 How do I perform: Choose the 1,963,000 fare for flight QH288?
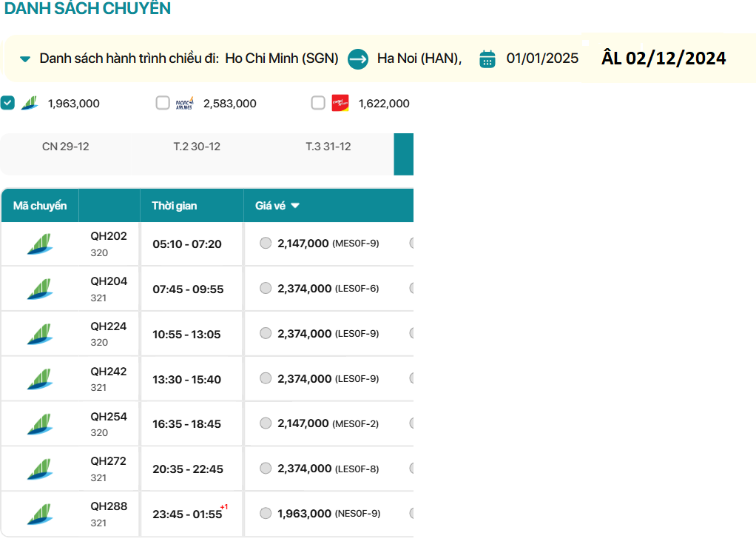[x=266, y=513]
